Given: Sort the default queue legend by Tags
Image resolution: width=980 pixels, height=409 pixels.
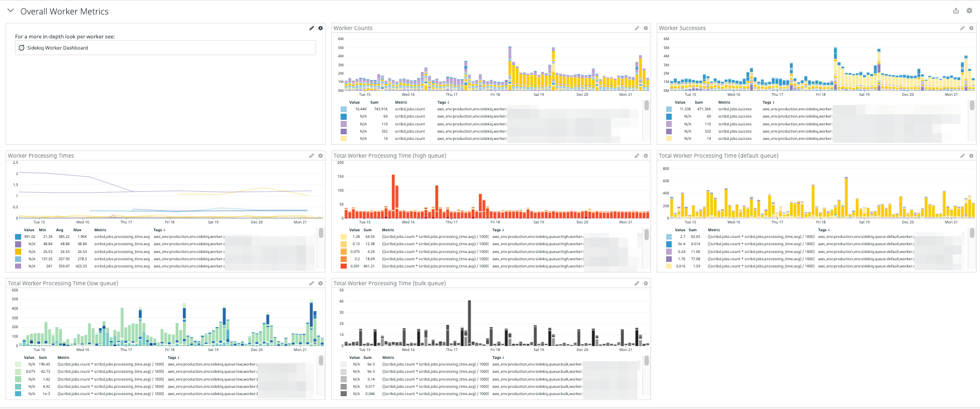Looking at the screenshot, I should tap(824, 230).
